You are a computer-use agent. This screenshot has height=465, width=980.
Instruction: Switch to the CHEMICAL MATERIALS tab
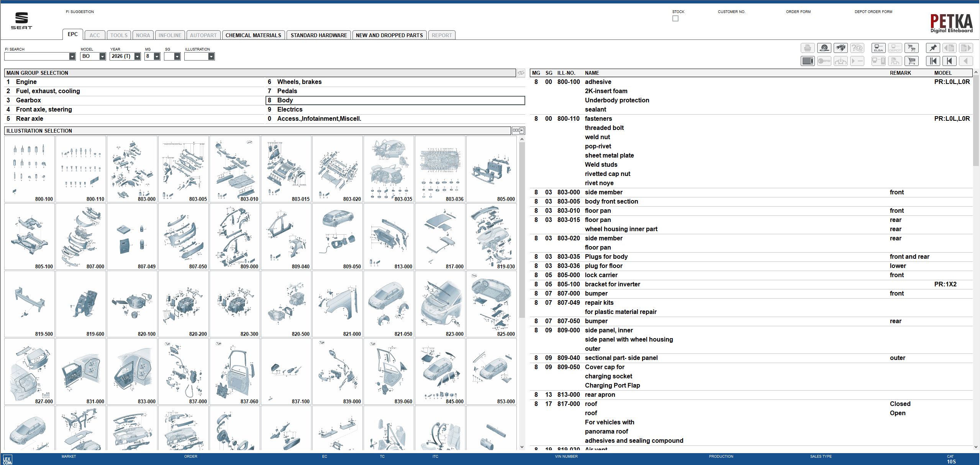[254, 35]
